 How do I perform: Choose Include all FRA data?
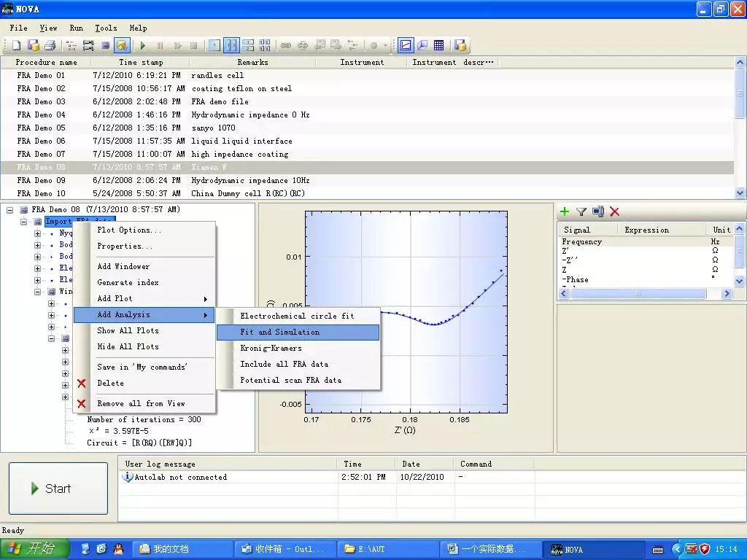click(x=298, y=365)
